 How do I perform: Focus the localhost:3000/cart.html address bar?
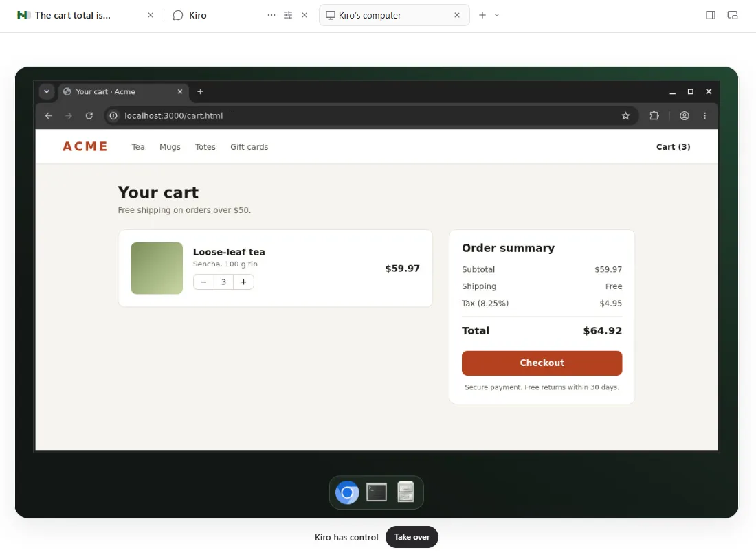(371, 115)
